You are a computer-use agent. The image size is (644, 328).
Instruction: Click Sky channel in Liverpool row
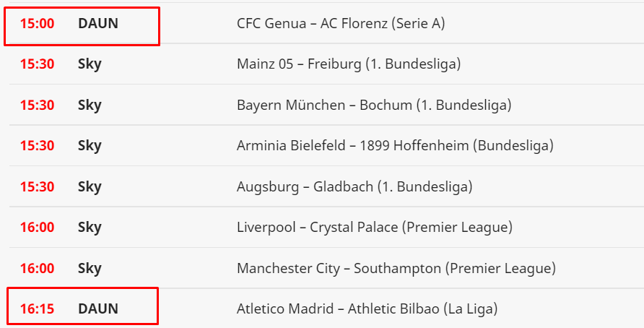tap(90, 227)
